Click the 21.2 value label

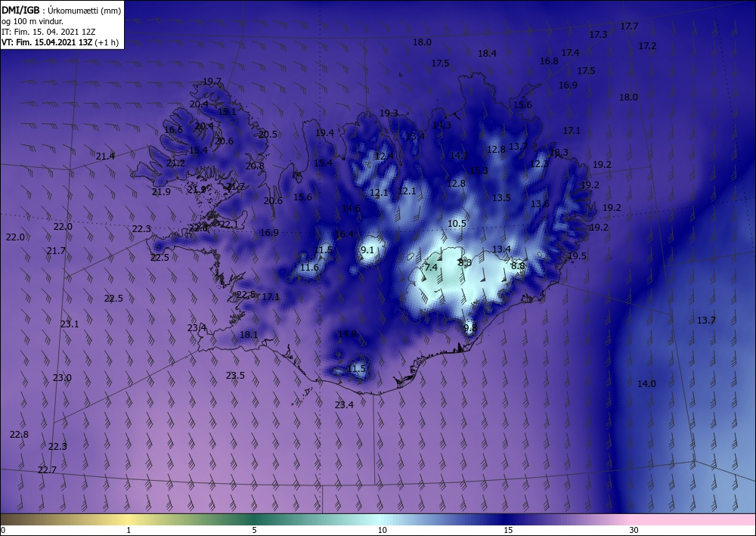[x=175, y=163]
